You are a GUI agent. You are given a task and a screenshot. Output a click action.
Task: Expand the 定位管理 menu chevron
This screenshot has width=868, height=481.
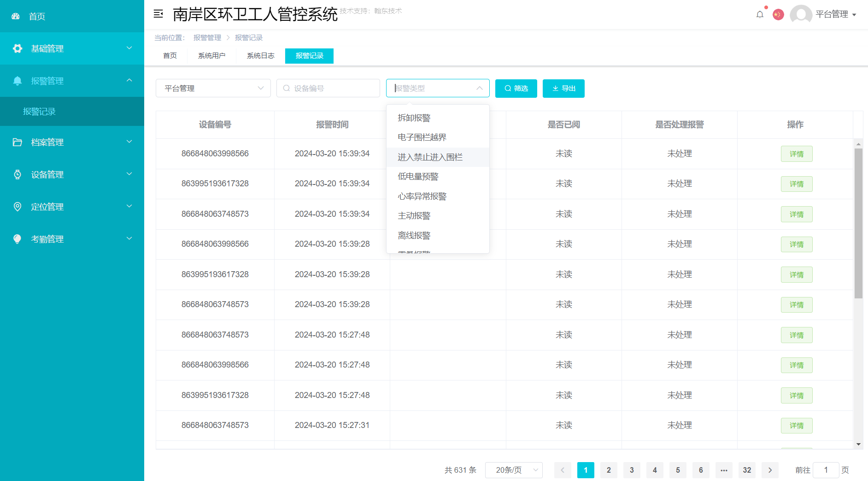point(129,206)
